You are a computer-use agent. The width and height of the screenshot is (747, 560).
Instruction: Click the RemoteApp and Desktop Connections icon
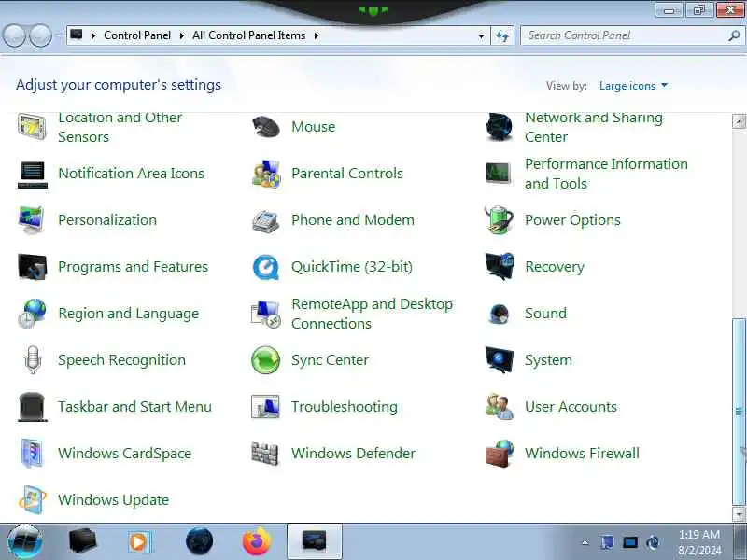(265, 314)
